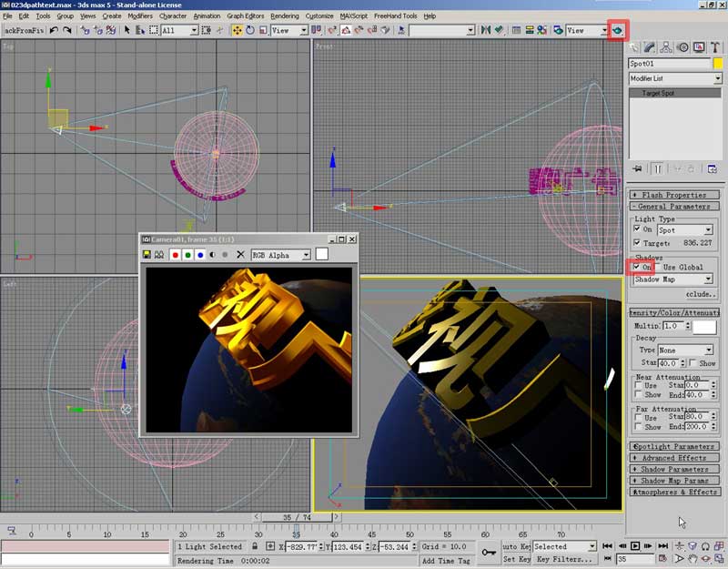
Task: Toggle the light Targeted checkbox
Action: (637, 243)
